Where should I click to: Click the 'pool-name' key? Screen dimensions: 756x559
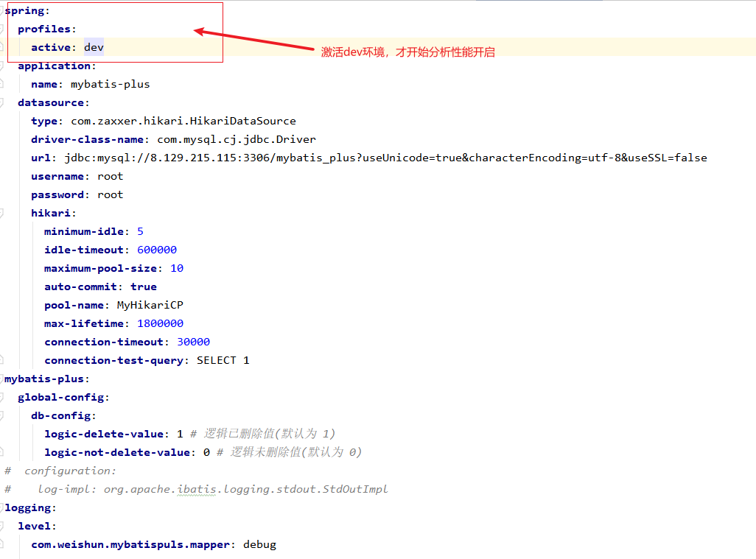tap(74, 305)
